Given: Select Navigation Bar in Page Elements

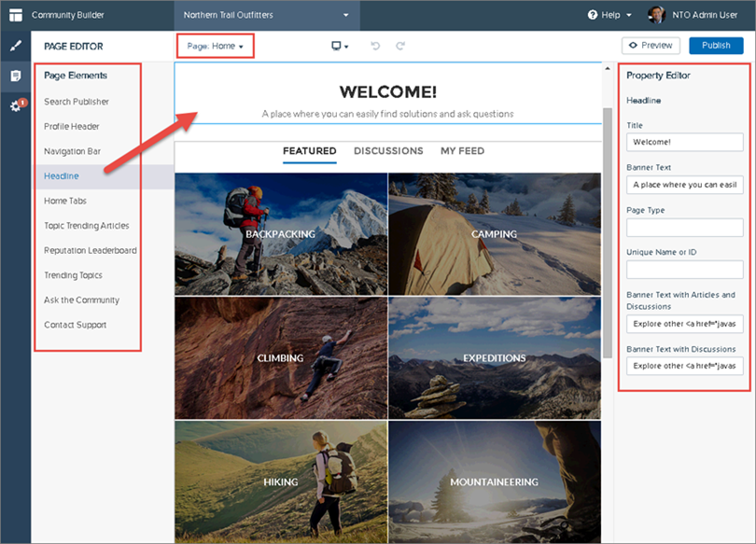Looking at the screenshot, I should (x=72, y=151).
